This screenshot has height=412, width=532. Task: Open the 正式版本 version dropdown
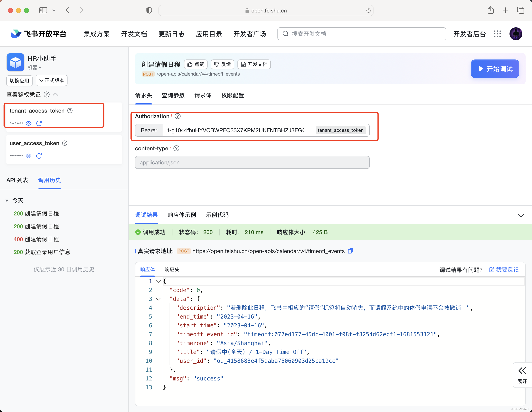tap(52, 80)
